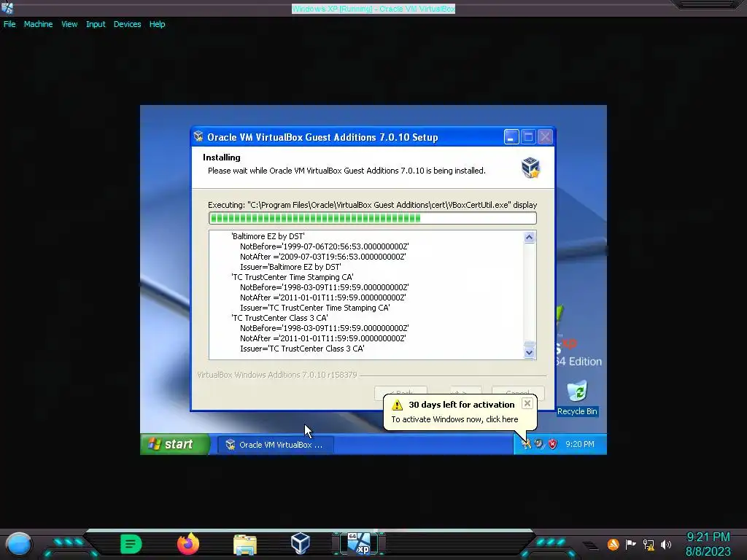
Task: Open VirtualBox Manager from the host taskbar
Action: [x=301, y=543]
